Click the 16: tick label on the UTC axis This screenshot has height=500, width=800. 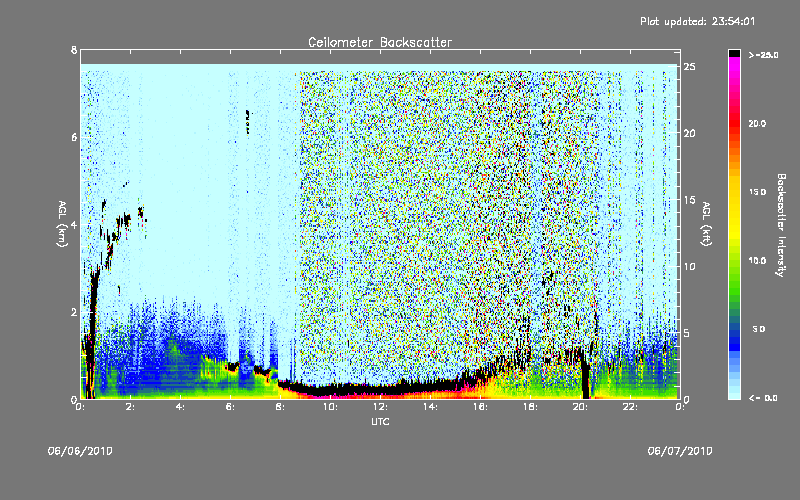(x=480, y=407)
